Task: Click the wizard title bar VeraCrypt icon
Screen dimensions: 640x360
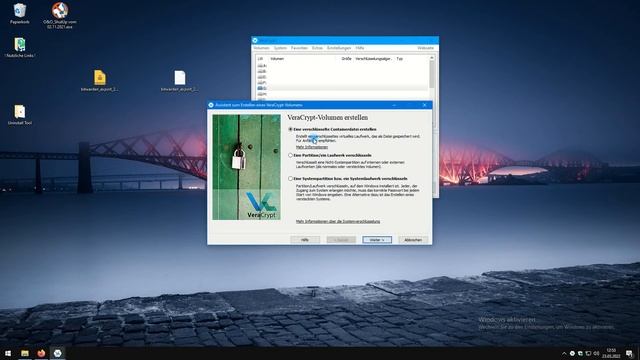Action: [x=211, y=105]
